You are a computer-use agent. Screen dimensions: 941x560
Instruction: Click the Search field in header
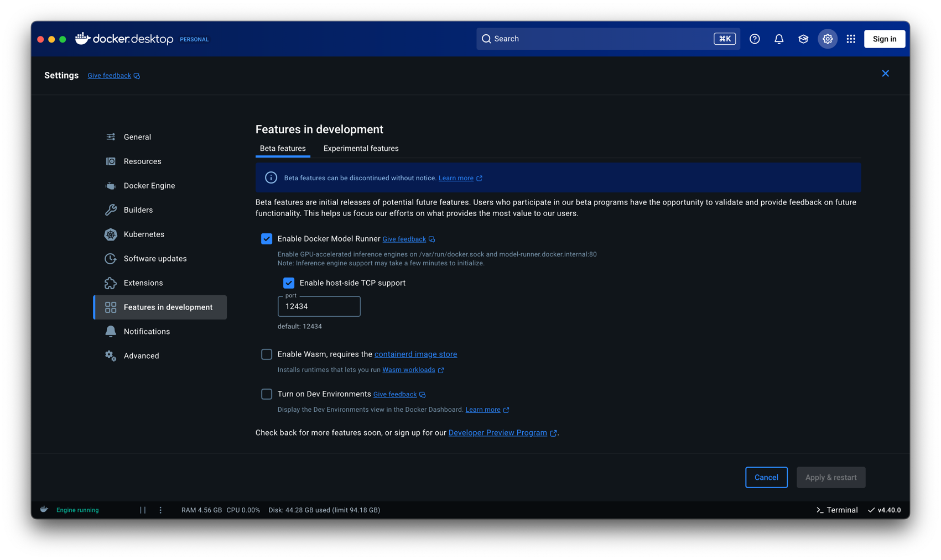tap(609, 39)
